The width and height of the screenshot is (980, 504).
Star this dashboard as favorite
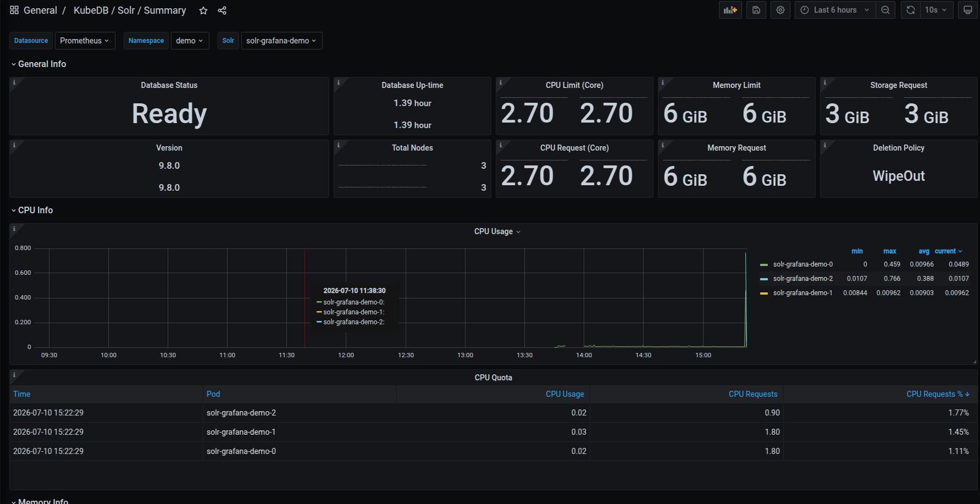point(203,10)
